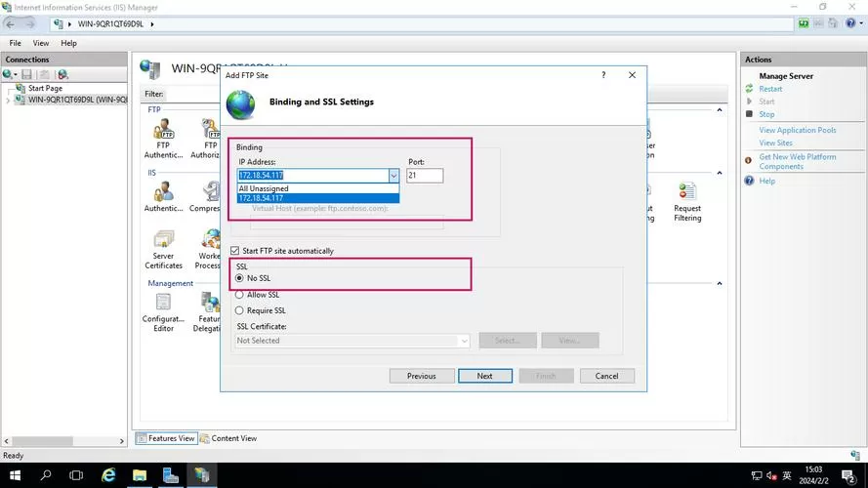
Task: Launch Internet Explorer from taskbar
Action: coord(108,475)
